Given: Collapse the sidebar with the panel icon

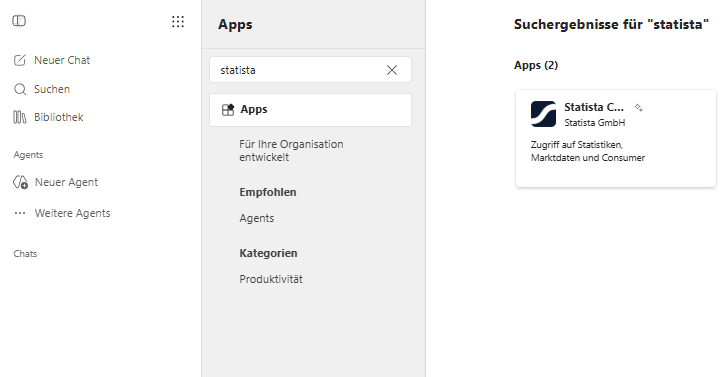Looking at the screenshot, I should pos(19,21).
